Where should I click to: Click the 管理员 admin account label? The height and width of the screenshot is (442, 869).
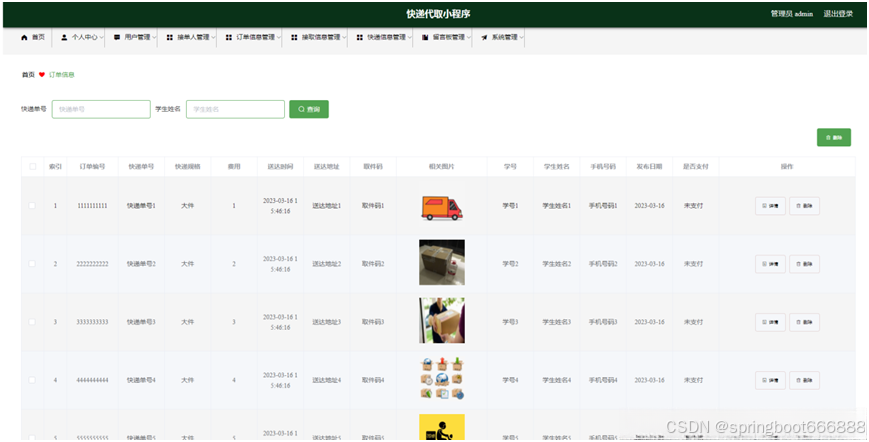click(791, 14)
